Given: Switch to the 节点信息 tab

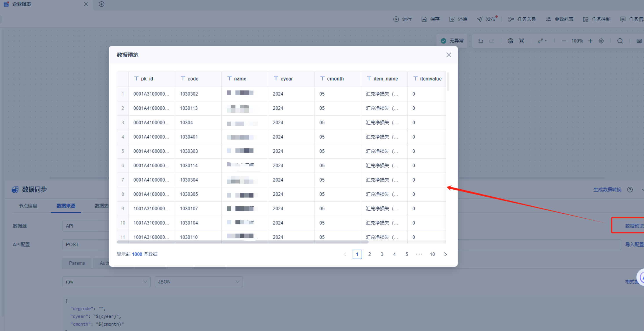Looking at the screenshot, I should (28, 206).
